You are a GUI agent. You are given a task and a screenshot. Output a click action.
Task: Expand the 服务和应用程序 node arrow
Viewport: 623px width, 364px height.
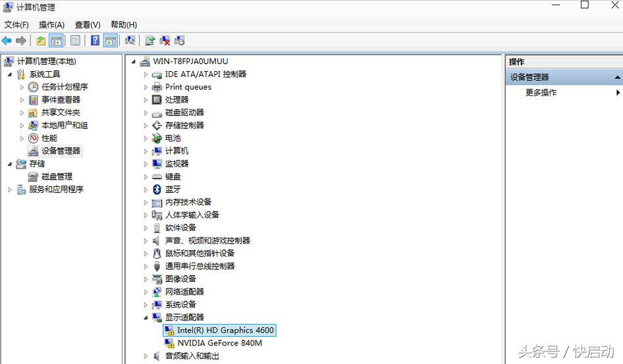click(x=10, y=190)
